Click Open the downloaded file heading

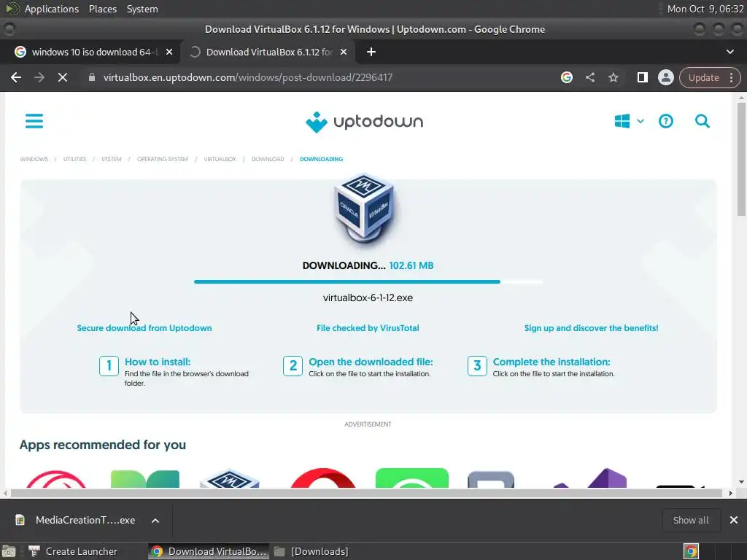[x=371, y=362]
